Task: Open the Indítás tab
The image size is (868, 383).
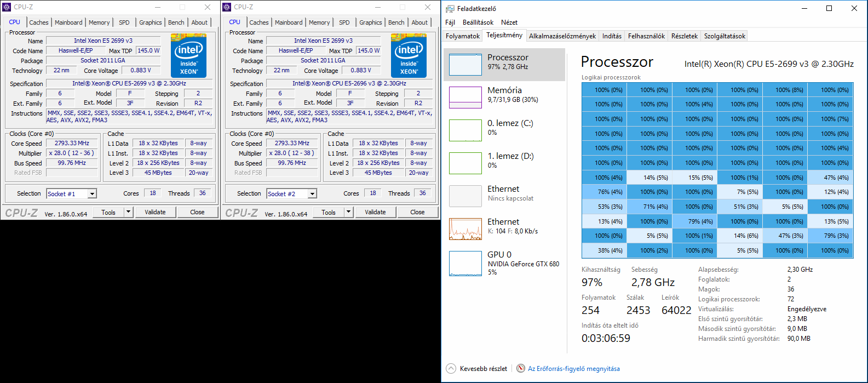Action: (612, 36)
